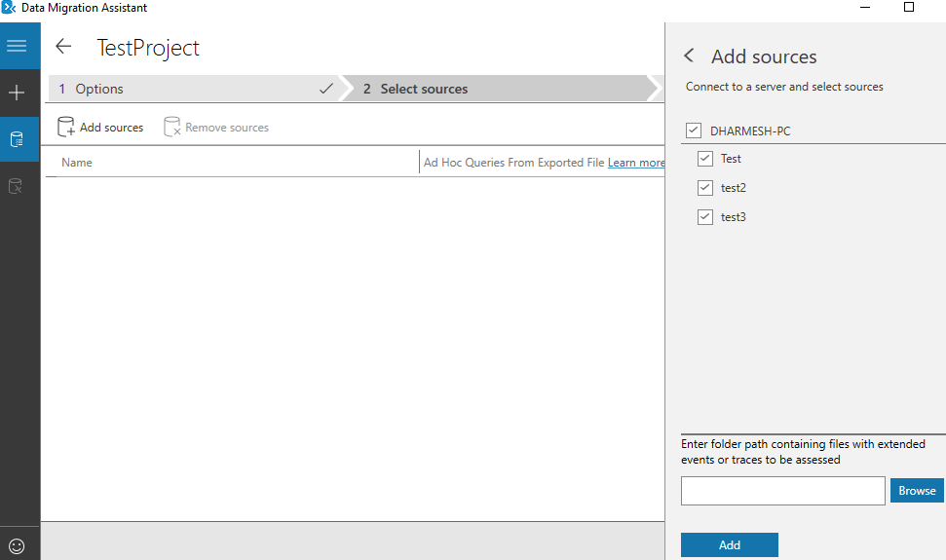Uncheck the DHARMESH-PC server checkbox
The image size is (946, 560).
tap(694, 130)
